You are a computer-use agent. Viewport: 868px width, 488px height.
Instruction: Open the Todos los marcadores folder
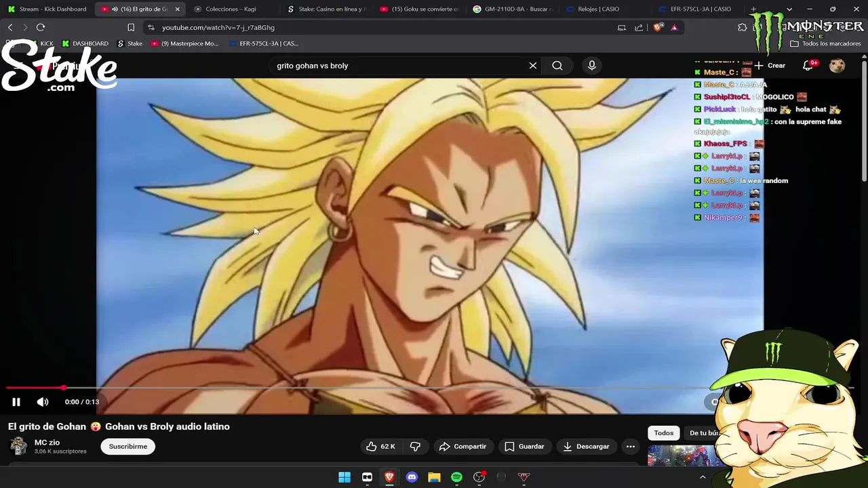tap(825, 43)
